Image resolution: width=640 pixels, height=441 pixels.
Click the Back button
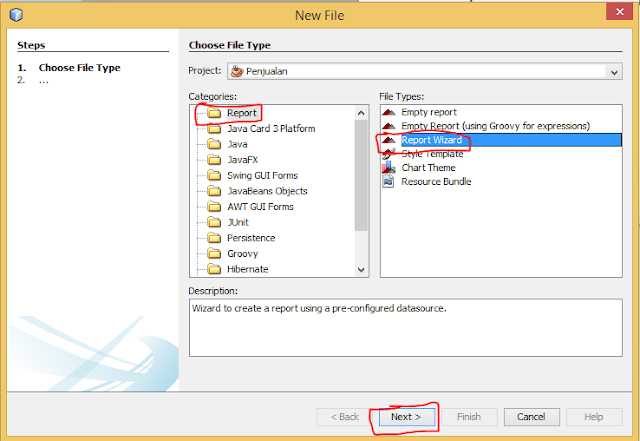(344, 417)
